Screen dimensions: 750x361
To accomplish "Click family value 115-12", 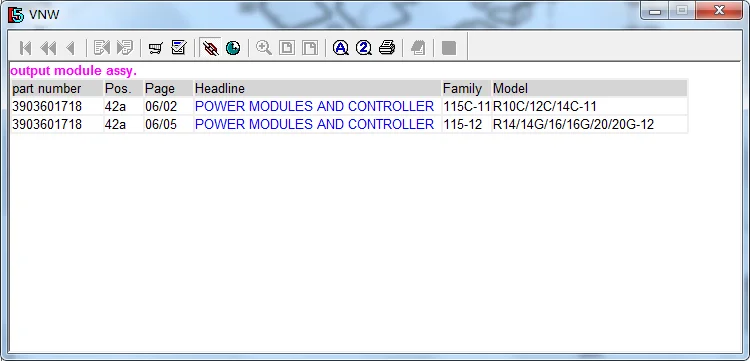I will (x=463, y=124).
